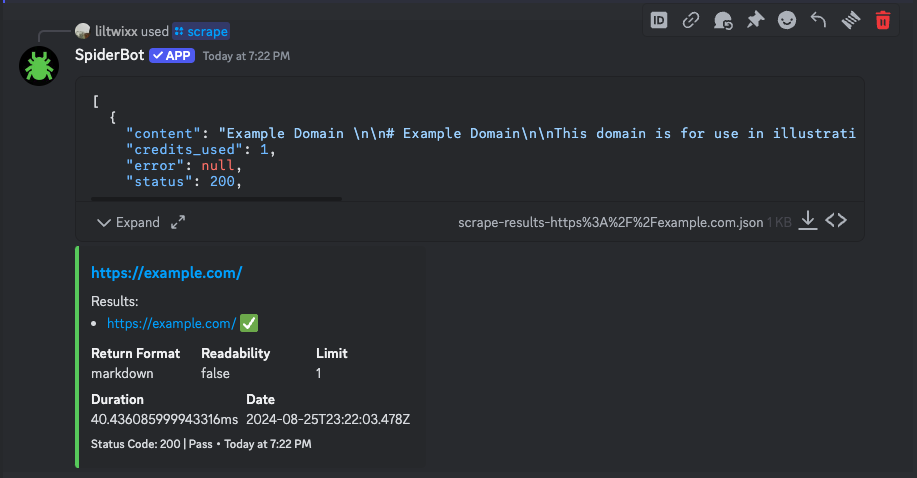Pin this message with the pin icon
917x478 pixels.
(755, 20)
